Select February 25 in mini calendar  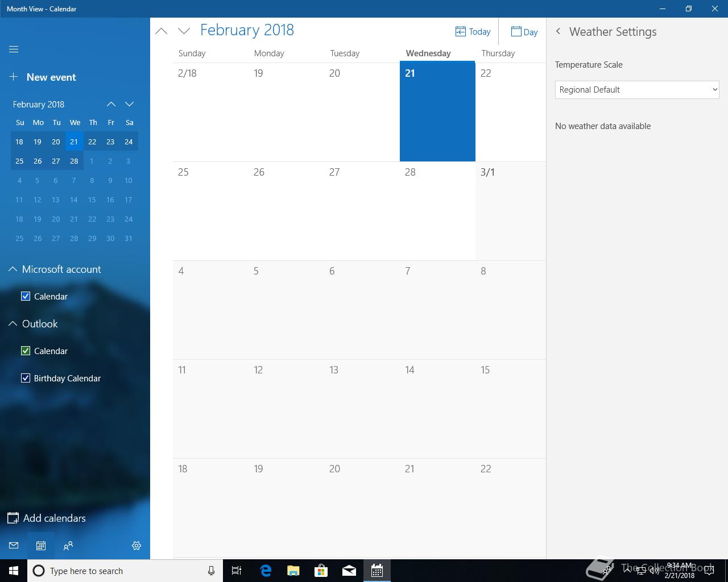click(x=19, y=161)
